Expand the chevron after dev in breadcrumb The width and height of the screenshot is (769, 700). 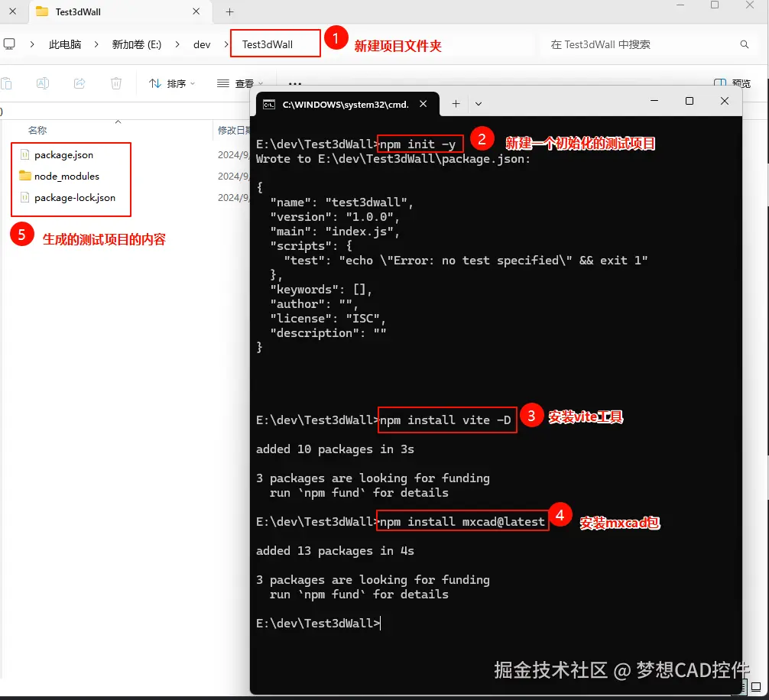tap(226, 44)
